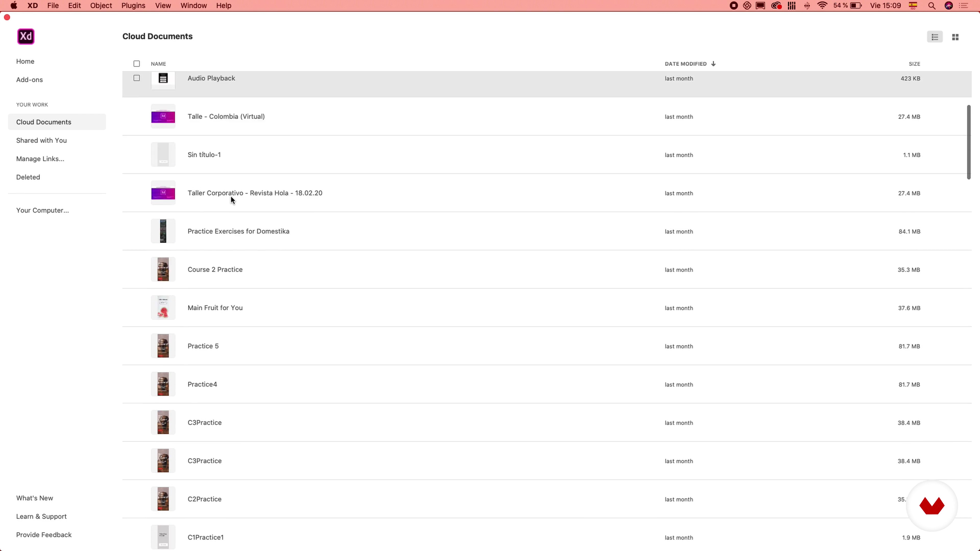Select the Practice Exercises for Domestika name
980x551 pixels.
click(238, 231)
